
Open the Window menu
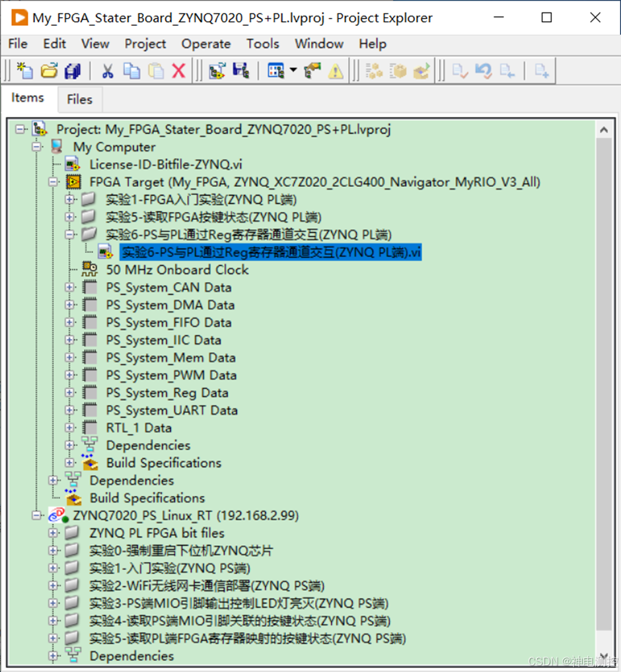point(319,44)
